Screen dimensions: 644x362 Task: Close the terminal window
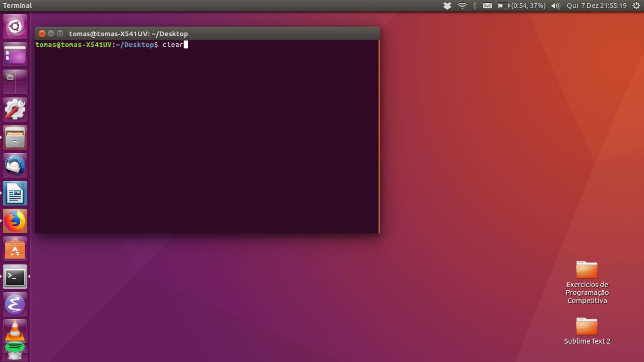point(42,34)
